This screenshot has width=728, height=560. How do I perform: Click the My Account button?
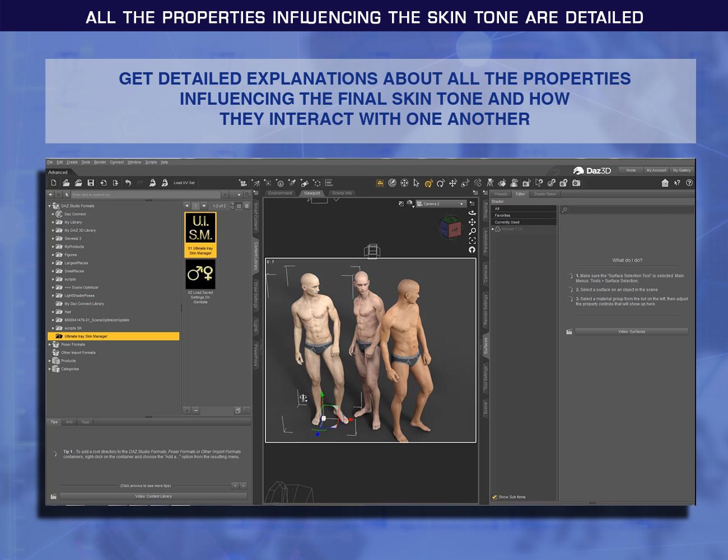656,170
